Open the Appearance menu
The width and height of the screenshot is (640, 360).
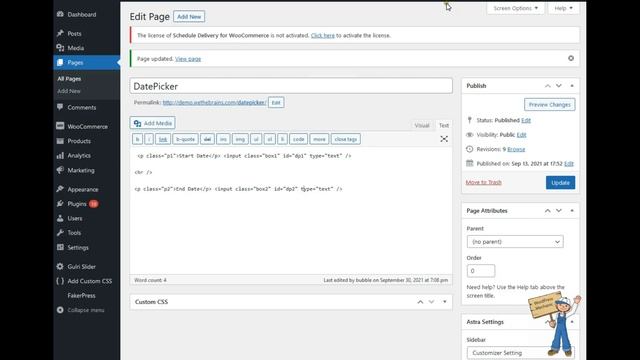click(x=83, y=189)
